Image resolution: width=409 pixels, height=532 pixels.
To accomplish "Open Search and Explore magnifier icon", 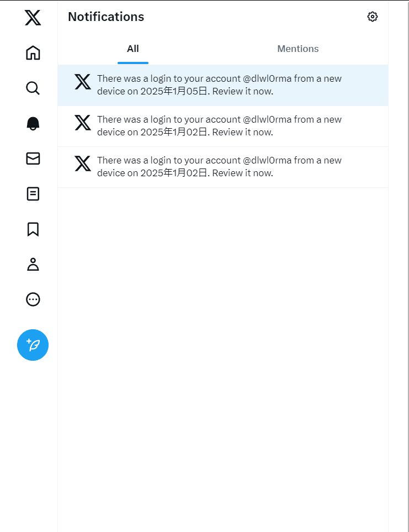I will (33, 88).
